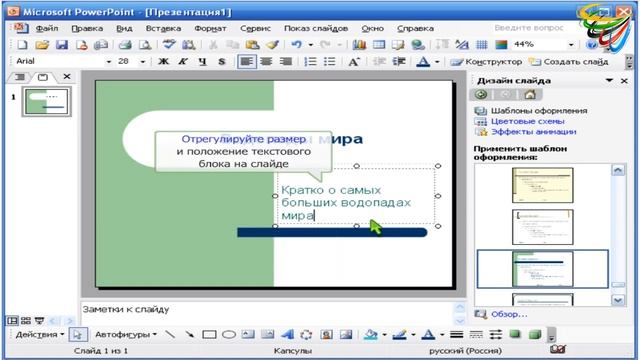Screen dimensions: 640x360
Task: Align text right
Action: tap(286, 62)
